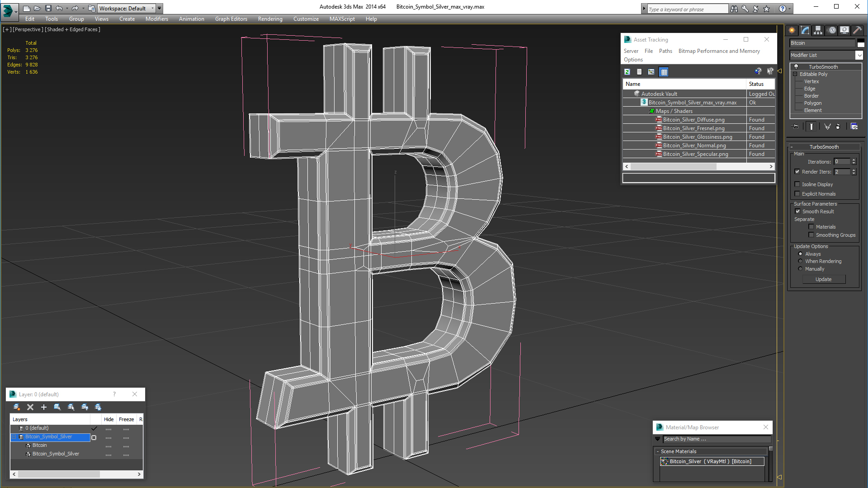Open Bitmap Performance and Memory menu
The width and height of the screenshot is (868, 488).
coord(719,51)
